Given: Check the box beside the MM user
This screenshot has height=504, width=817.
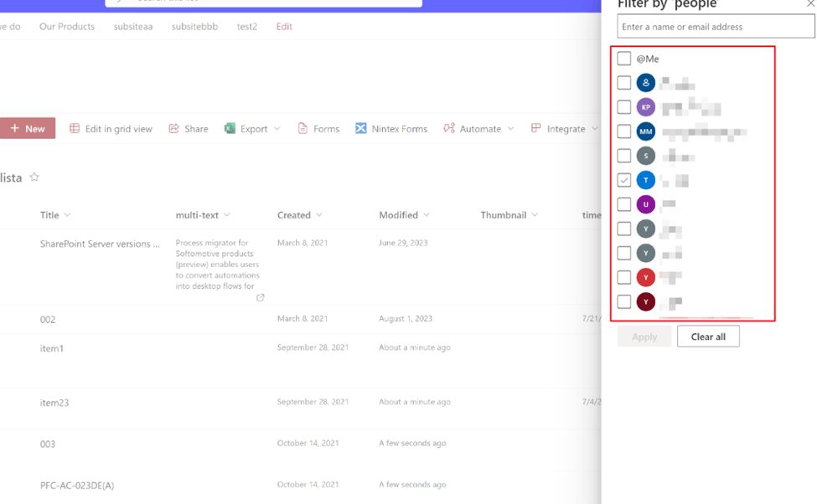Looking at the screenshot, I should click(x=623, y=131).
